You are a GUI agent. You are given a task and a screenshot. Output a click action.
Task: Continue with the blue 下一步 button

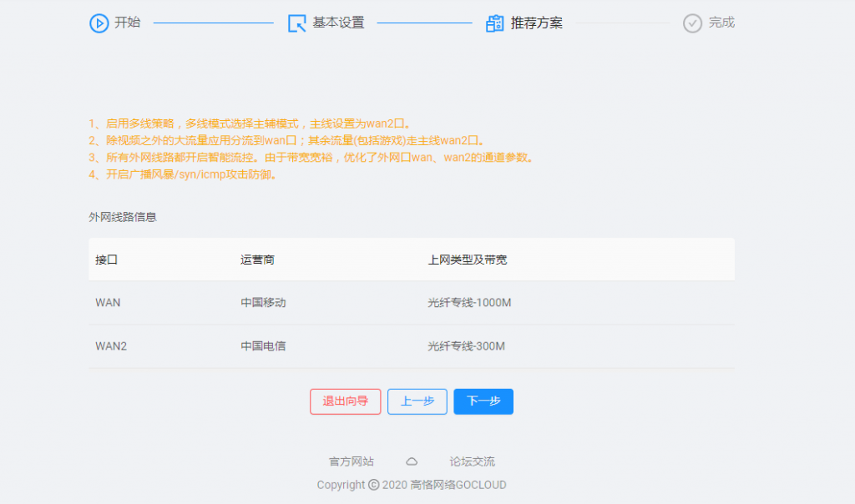click(x=483, y=401)
